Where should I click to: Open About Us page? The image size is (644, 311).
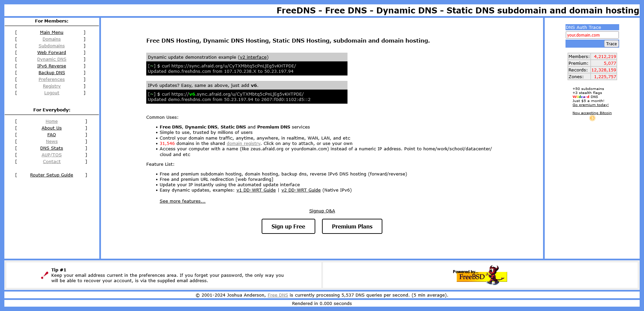pos(52,128)
